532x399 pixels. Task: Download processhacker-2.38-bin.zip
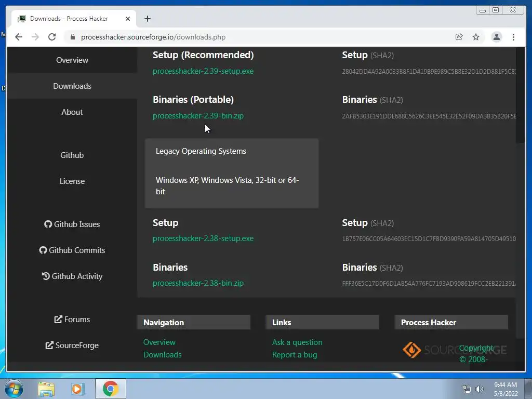198,283
